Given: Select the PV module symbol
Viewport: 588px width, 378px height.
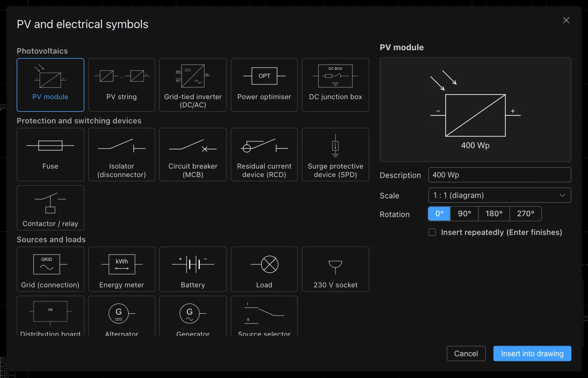Looking at the screenshot, I should click(50, 85).
